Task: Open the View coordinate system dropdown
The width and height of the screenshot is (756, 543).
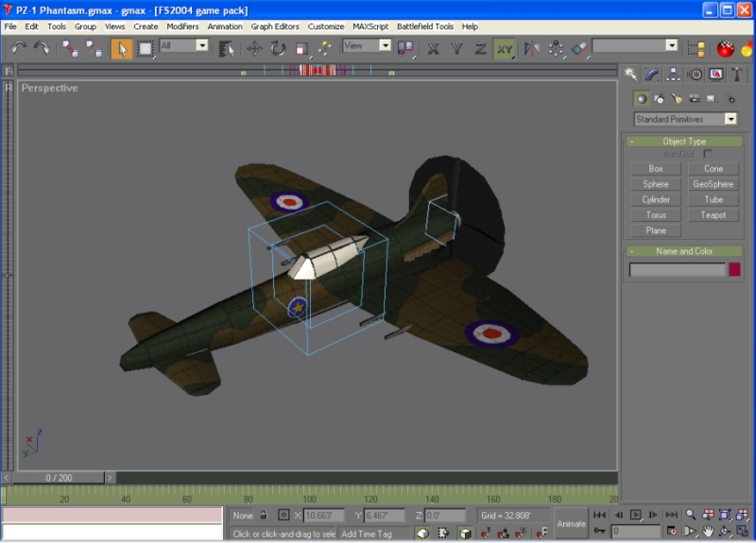Action: 367,45
